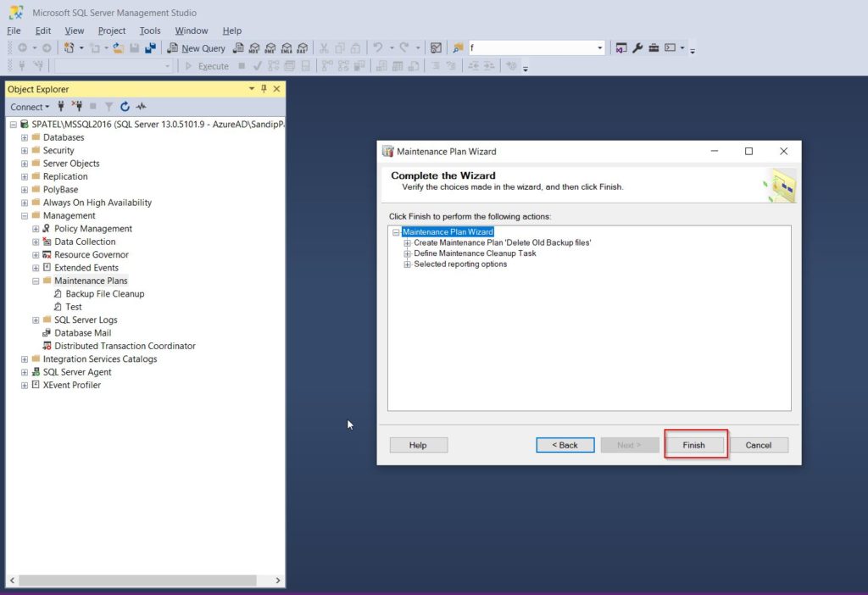Open the Project menu
The width and height of the screenshot is (868, 595).
[x=112, y=31]
